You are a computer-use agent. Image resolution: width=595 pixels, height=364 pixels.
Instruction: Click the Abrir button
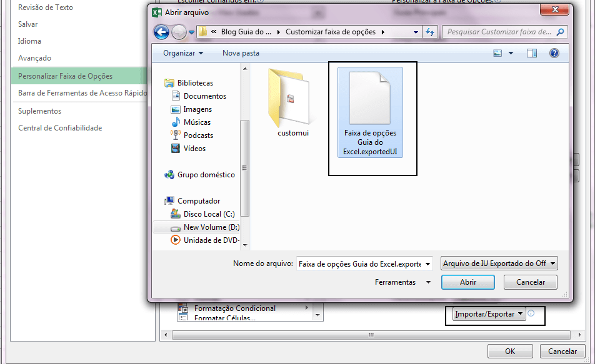(x=467, y=282)
